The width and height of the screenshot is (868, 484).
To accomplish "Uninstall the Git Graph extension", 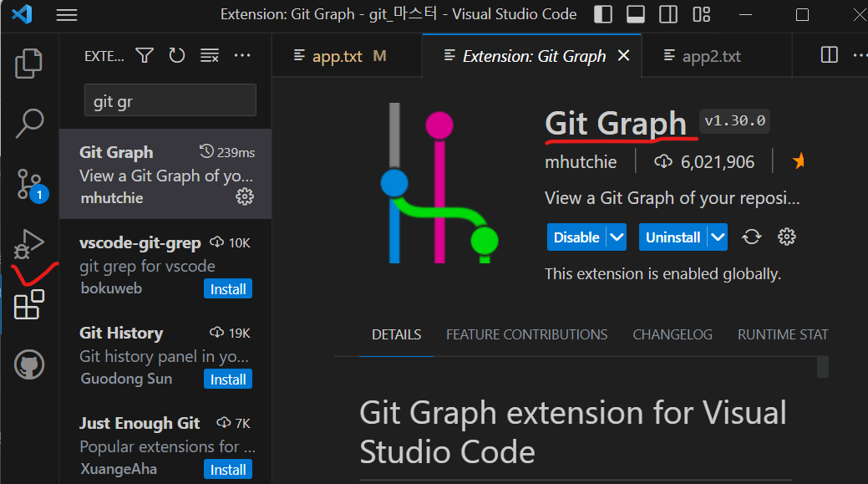I will tap(673, 237).
